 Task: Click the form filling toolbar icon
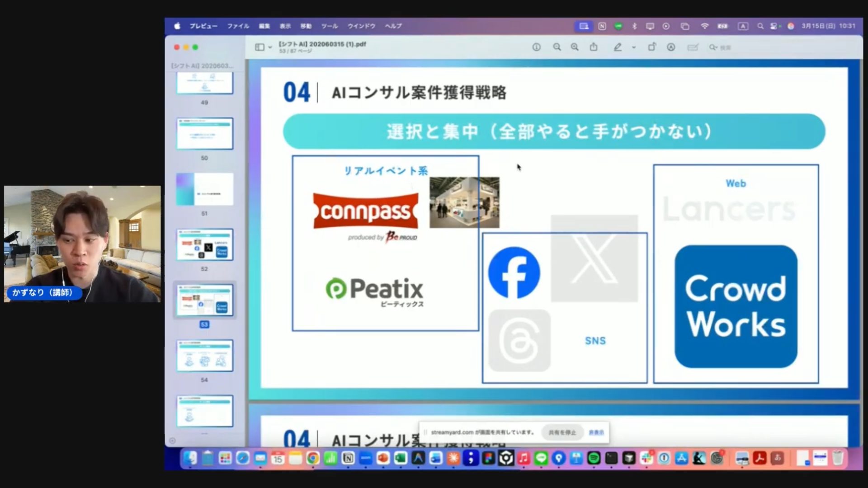[693, 47]
